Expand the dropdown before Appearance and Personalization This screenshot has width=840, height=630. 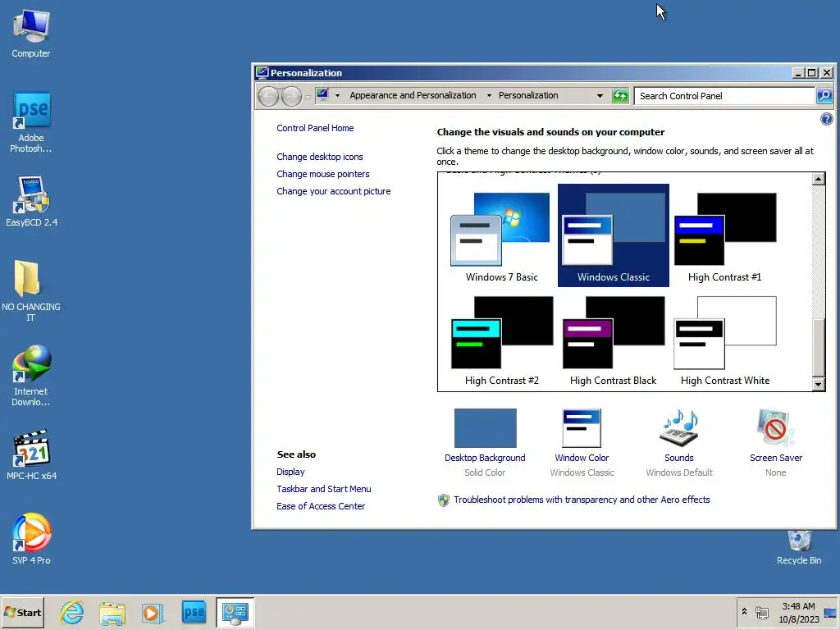337,95
